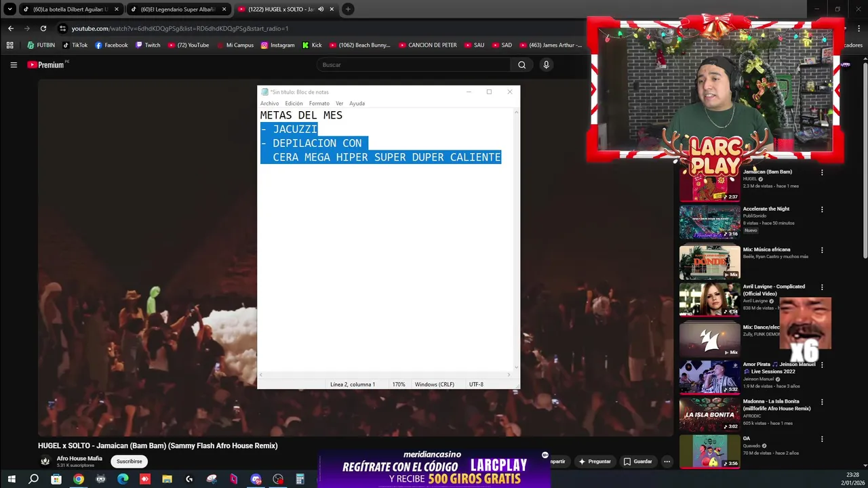Switch to El Legendario Super Albañil tab
Image resolution: width=868 pixels, height=488 pixels.
coord(178,9)
